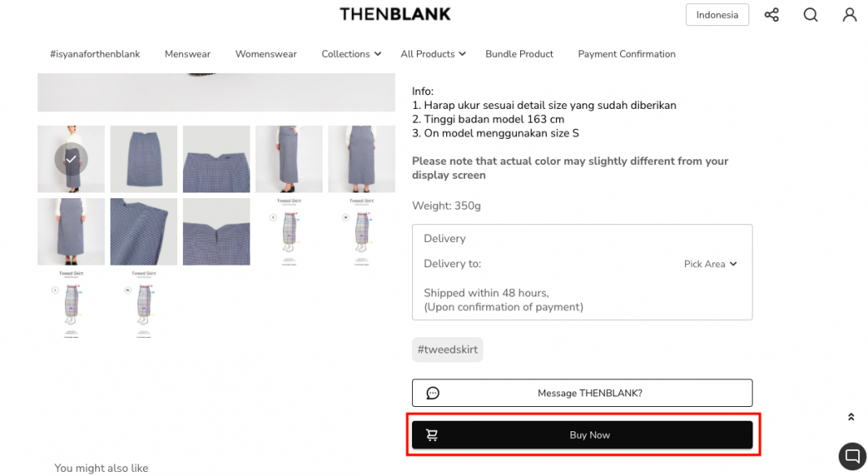Expand the Collections menu
This screenshot has width=868, height=476.
coord(351,54)
